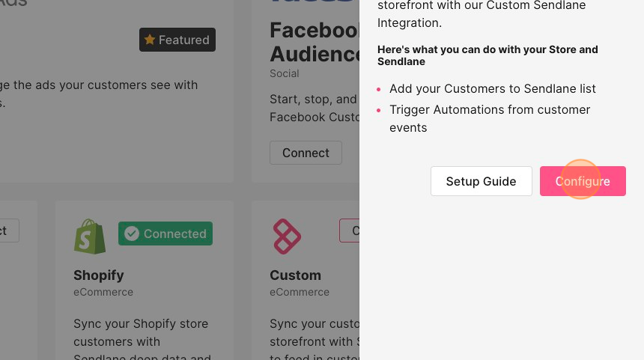This screenshot has width=644, height=360.
Task: Click the green Connected badge on Shopify
Action: (x=165, y=234)
